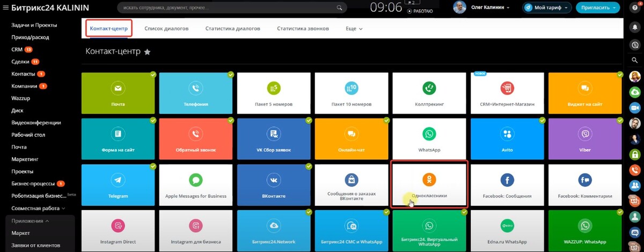Open the Instagram для бизнеса tile
Image resolution: width=644 pixels, height=252 pixels.
tap(196, 231)
